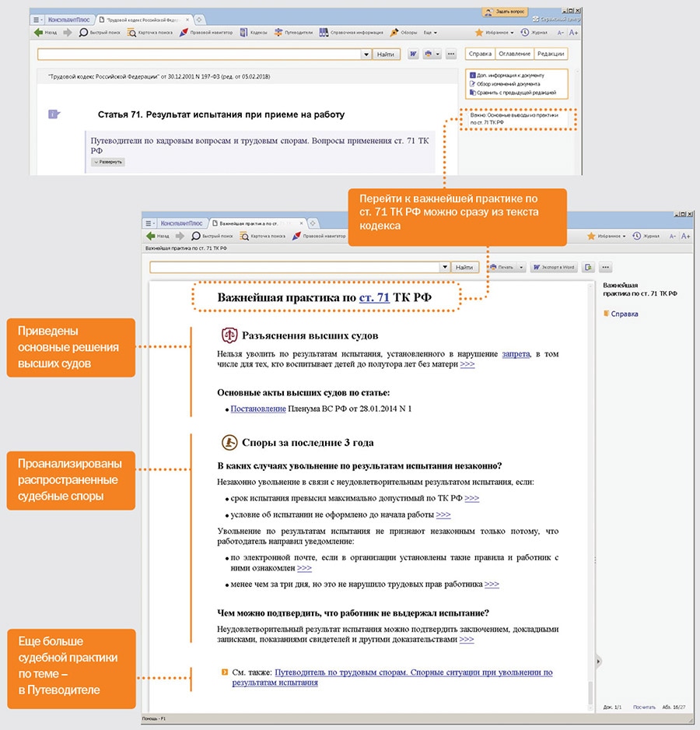Click collapse arrow of right side panel
This screenshot has height=730, width=700.
point(599,661)
